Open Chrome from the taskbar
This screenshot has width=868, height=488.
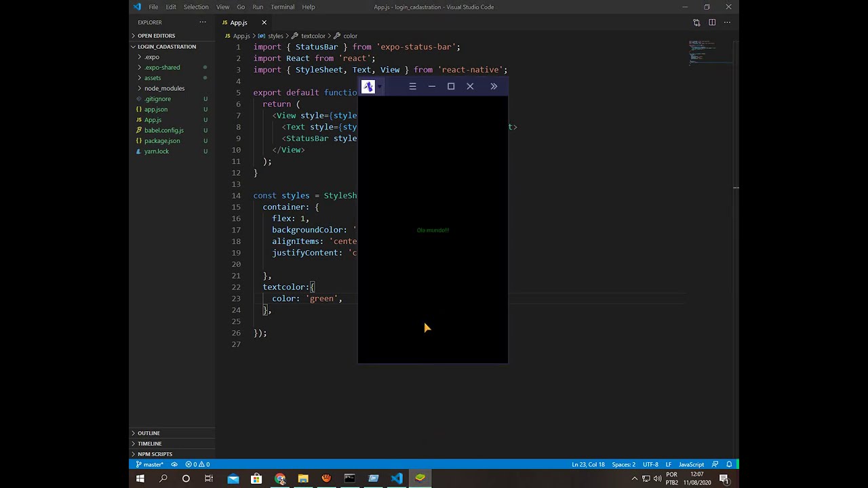coord(280,479)
